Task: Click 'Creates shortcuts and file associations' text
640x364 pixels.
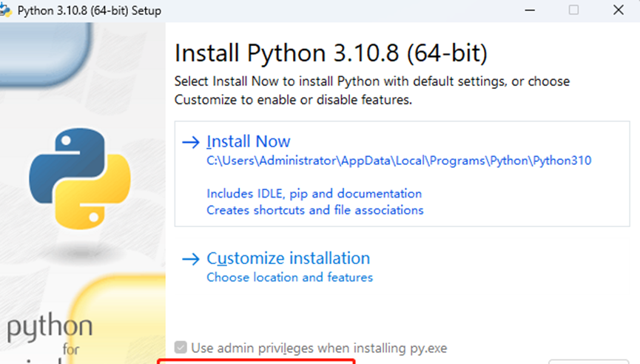Action: (314, 210)
